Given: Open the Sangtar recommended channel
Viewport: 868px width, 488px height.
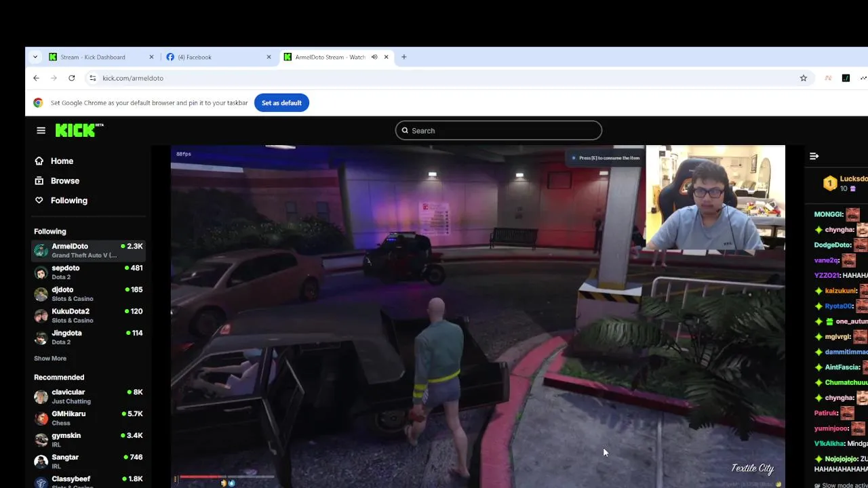Looking at the screenshot, I should (x=89, y=461).
